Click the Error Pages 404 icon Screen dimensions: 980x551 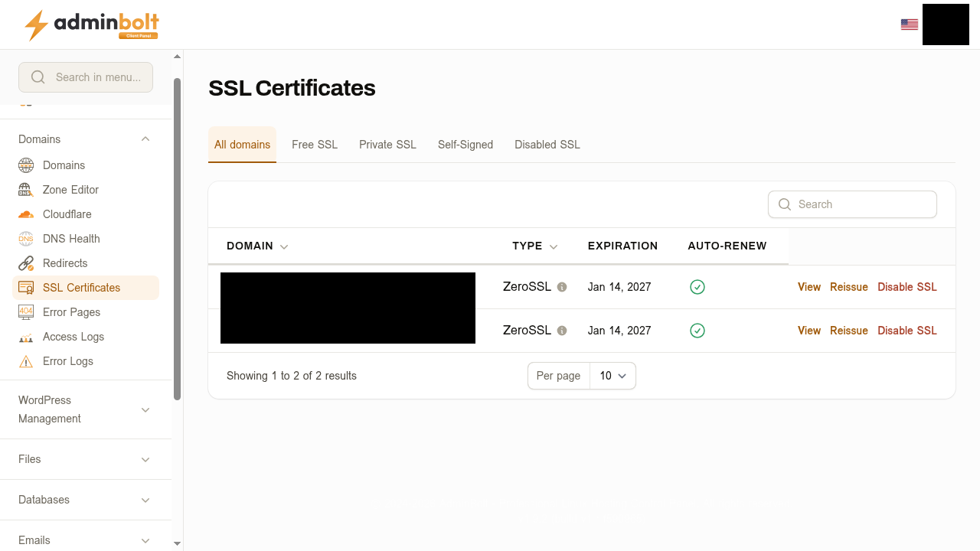tap(26, 312)
